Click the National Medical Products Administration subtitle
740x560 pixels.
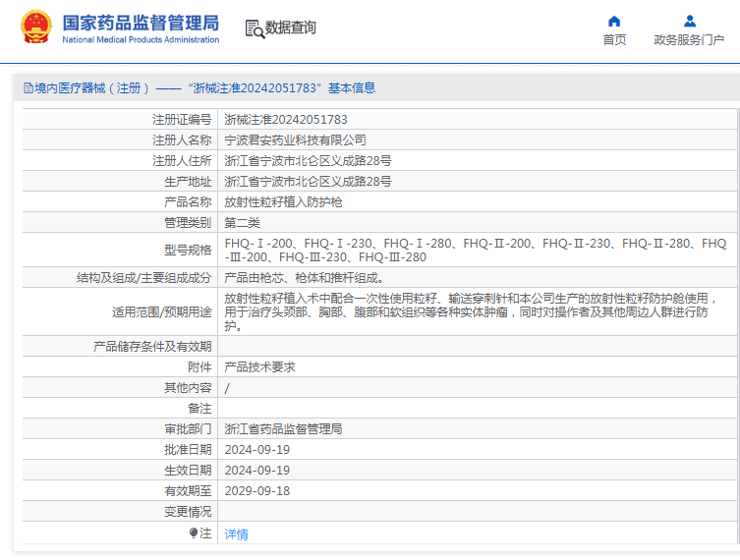click(141, 40)
